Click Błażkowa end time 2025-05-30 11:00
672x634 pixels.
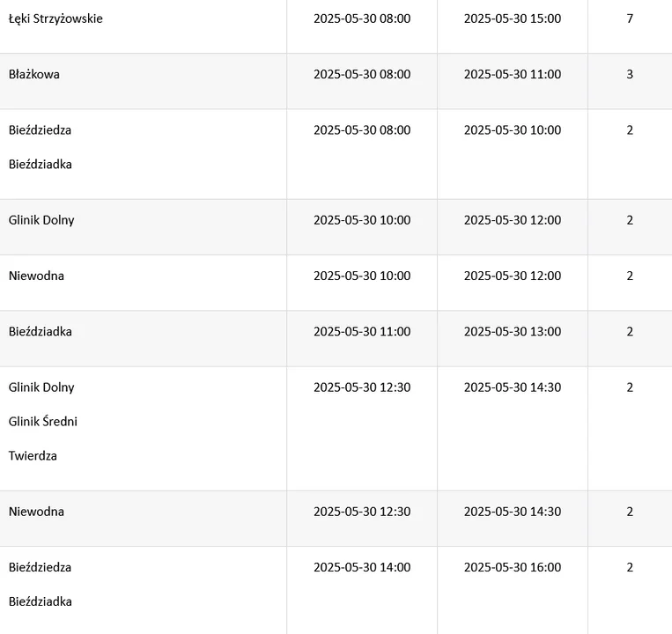point(512,75)
